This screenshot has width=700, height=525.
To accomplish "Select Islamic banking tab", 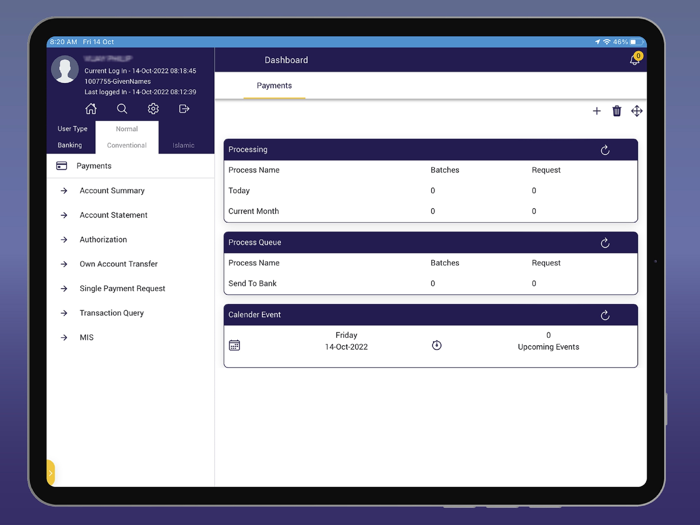I will coord(183,145).
